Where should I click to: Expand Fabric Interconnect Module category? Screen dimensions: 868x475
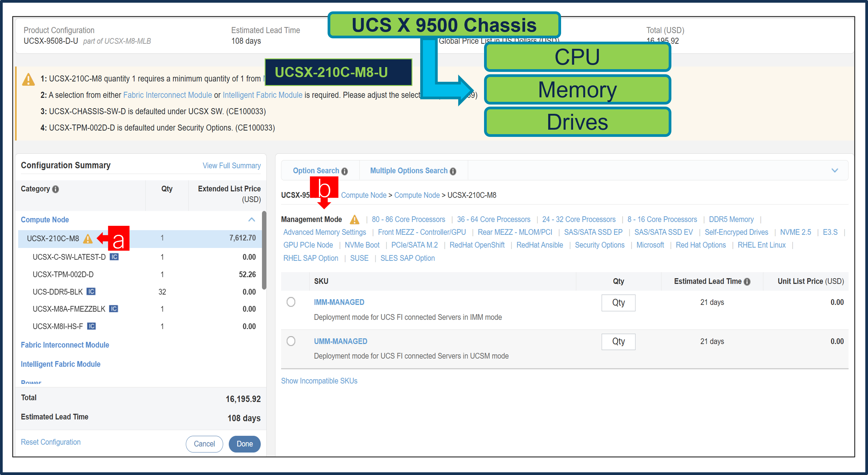coord(65,345)
